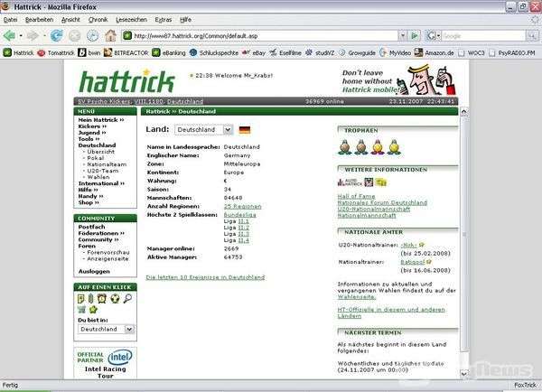Open the Datei menu

tap(10, 20)
